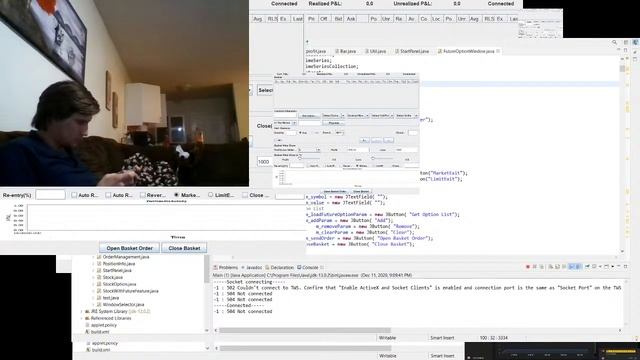Expand the OrderManagement.java tree node

coord(93,257)
